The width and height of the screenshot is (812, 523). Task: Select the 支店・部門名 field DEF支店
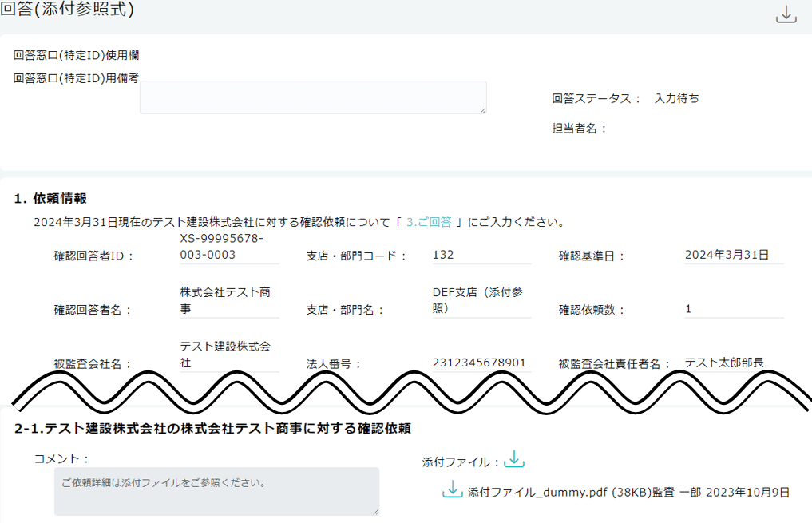tap(481, 300)
